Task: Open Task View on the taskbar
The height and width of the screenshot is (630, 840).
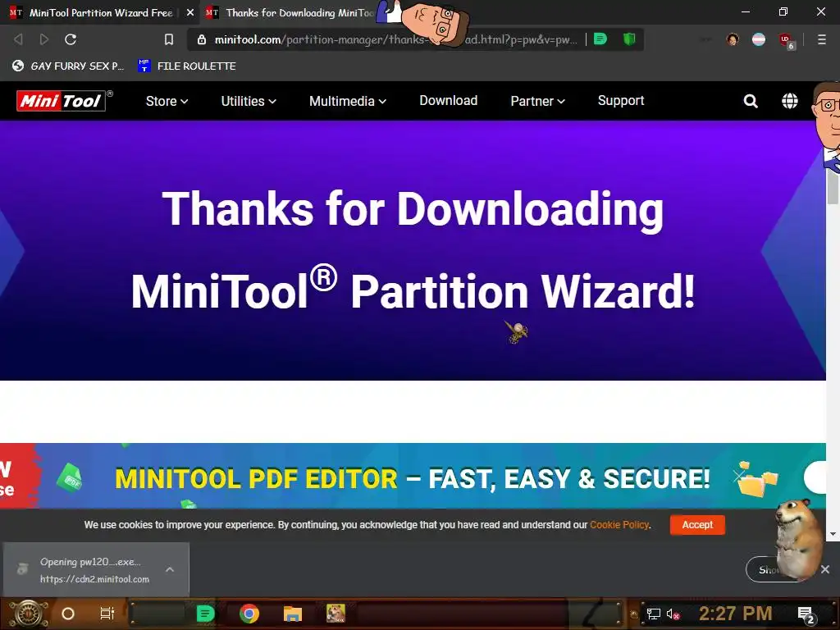Action: click(x=107, y=614)
